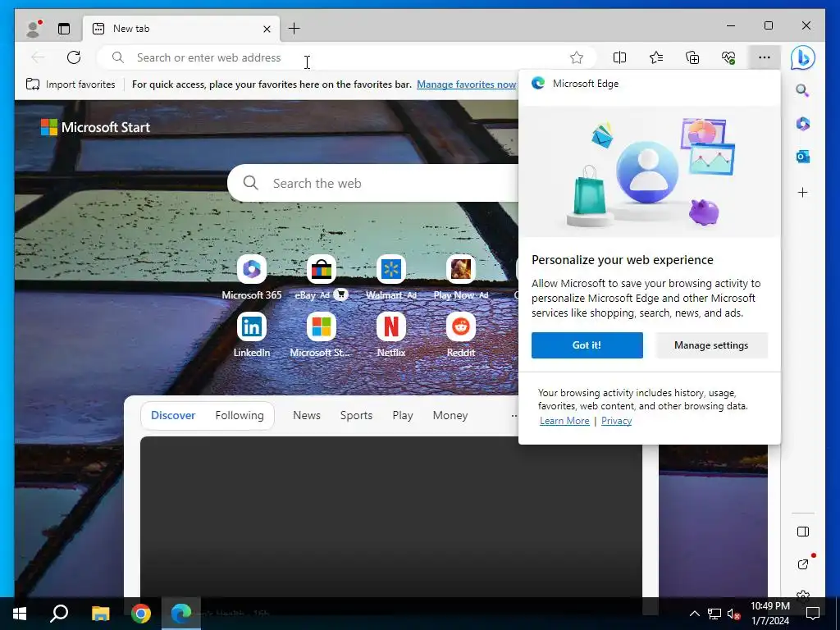Image resolution: width=840 pixels, height=630 pixels.
Task: Open the tab actions menu icon
Action: [64, 29]
